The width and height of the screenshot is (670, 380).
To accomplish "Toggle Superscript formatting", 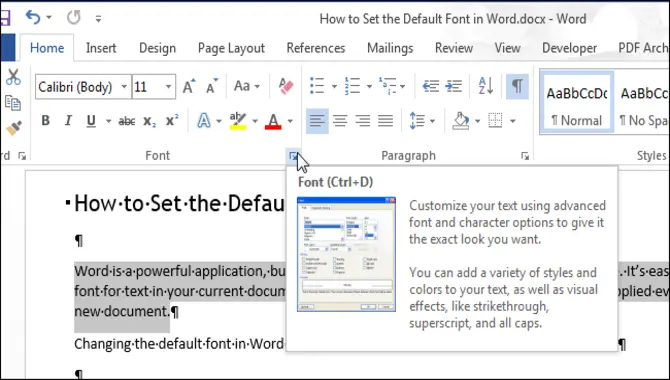I will click(x=172, y=121).
